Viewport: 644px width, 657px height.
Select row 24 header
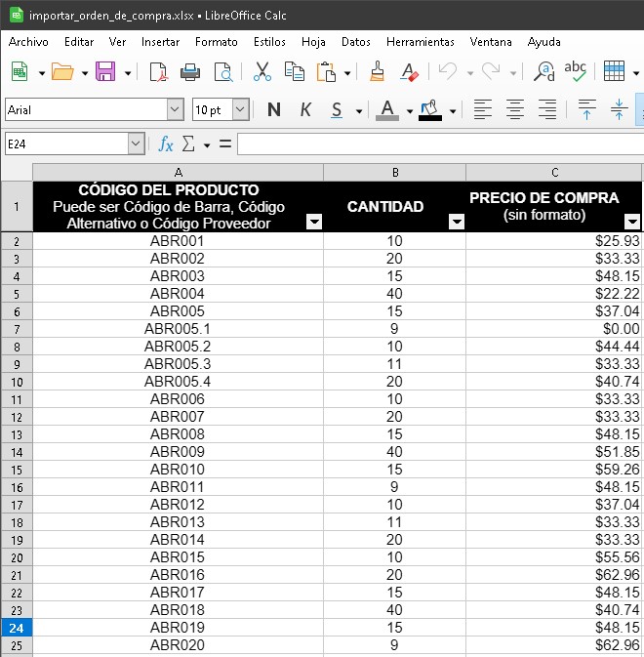pyautogui.click(x=17, y=628)
